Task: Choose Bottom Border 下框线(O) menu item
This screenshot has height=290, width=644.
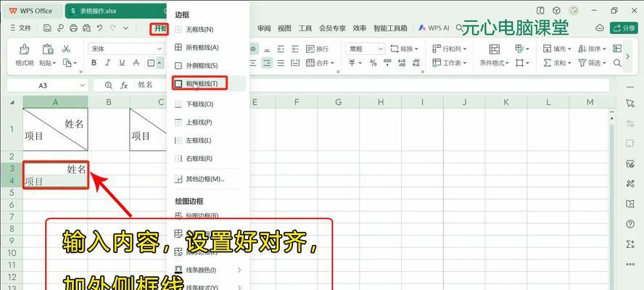Action: tap(208, 104)
